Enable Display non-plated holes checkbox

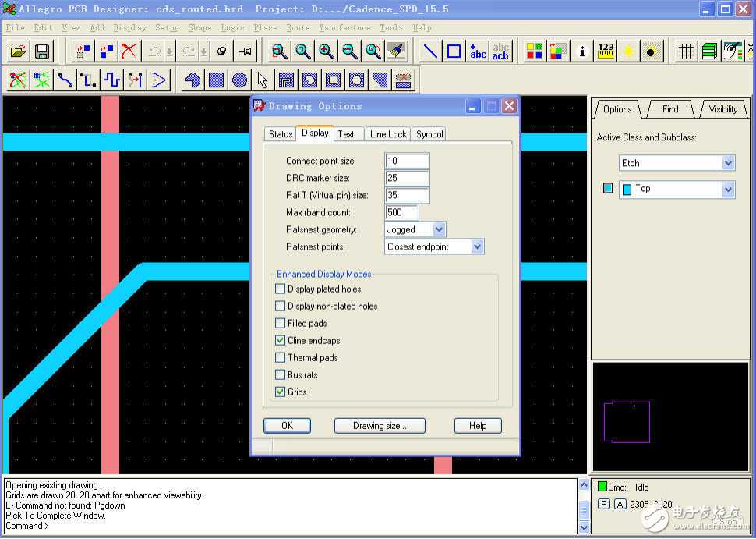(280, 306)
